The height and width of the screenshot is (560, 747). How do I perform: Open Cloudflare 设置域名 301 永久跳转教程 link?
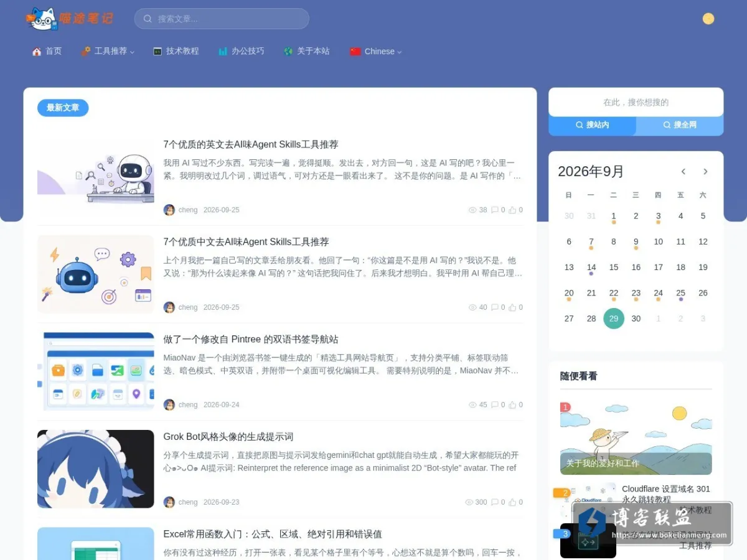(666, 494)
